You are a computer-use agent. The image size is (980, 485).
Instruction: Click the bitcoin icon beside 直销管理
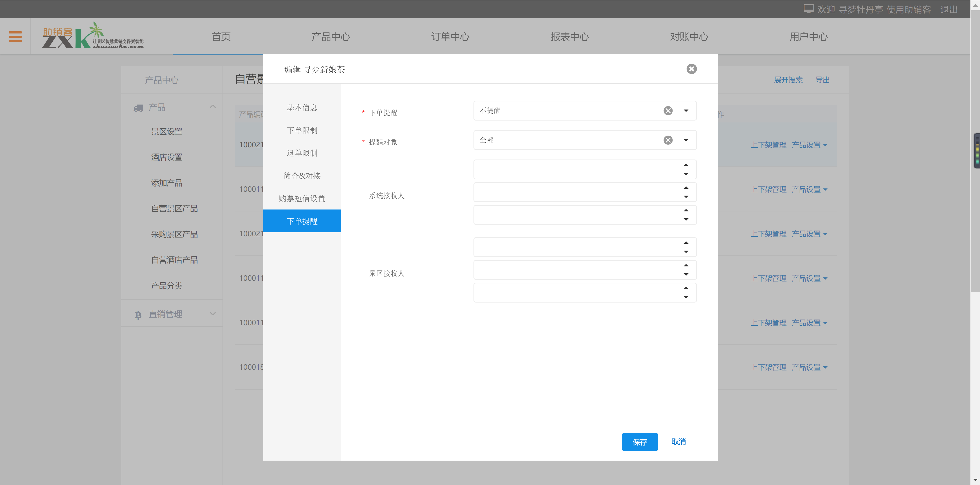[x=138, y=314]
